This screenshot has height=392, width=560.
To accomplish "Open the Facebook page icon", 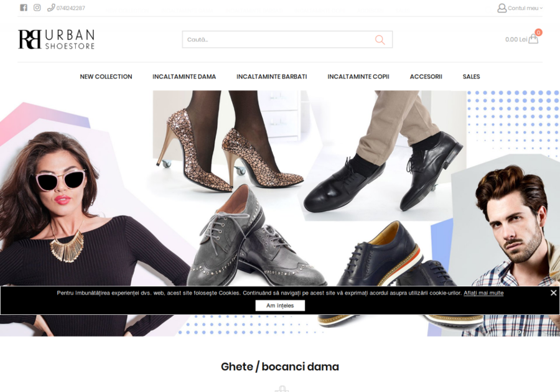I will tap(24, 8).
